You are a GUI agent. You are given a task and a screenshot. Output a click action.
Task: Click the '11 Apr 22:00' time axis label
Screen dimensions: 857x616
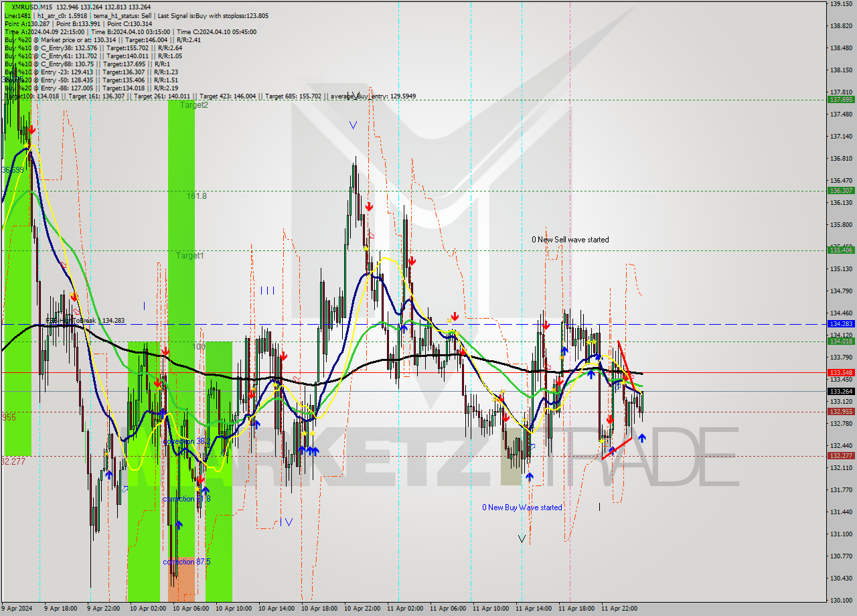tap(619, 609)
